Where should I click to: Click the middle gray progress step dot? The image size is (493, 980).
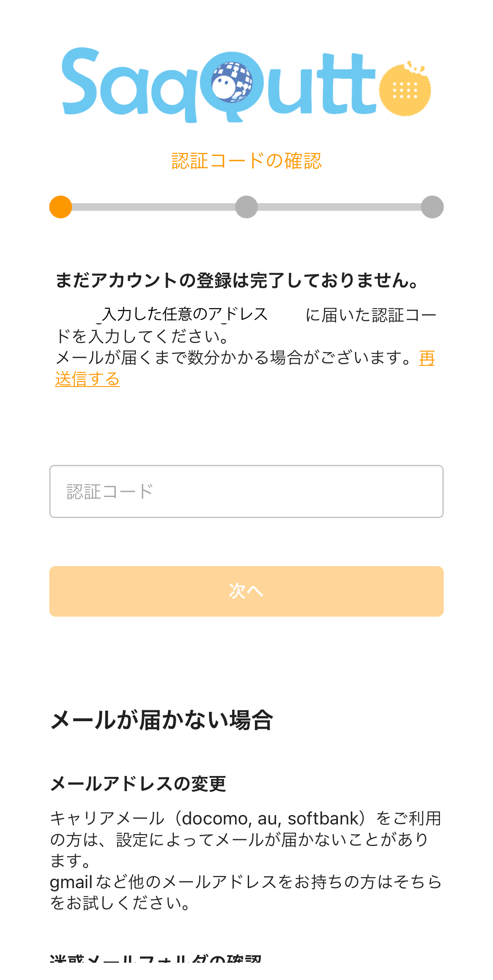(246, 207)
